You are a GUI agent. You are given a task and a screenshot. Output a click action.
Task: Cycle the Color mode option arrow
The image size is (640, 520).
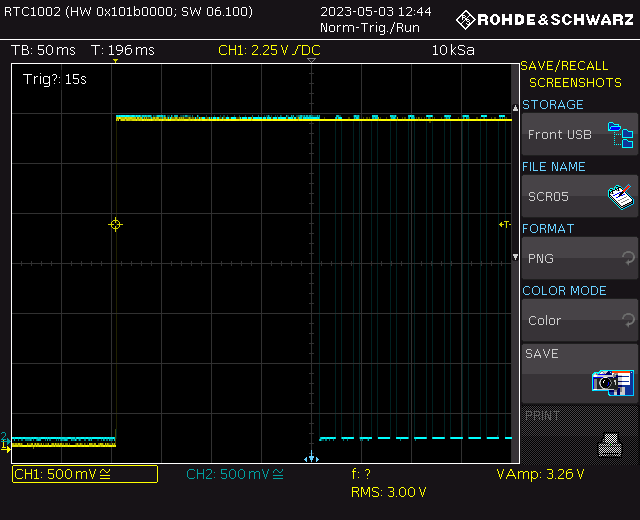click(x=628, y=320)
